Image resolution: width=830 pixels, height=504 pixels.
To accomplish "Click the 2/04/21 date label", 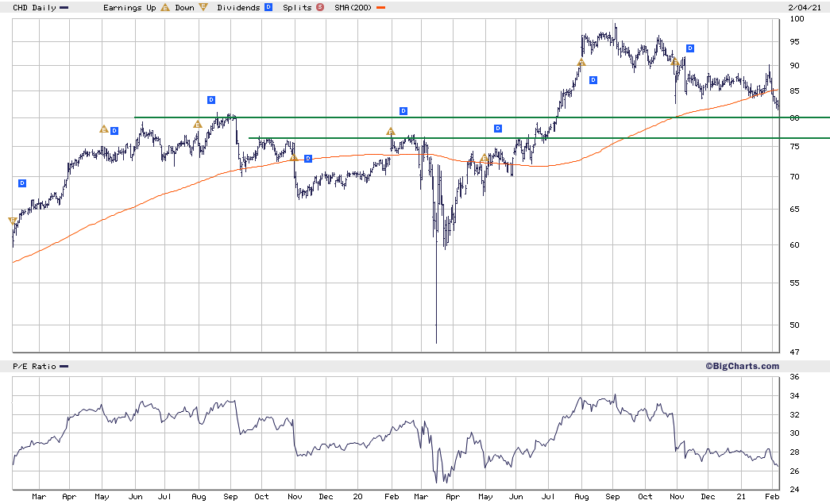I will [x=805, y=7].
